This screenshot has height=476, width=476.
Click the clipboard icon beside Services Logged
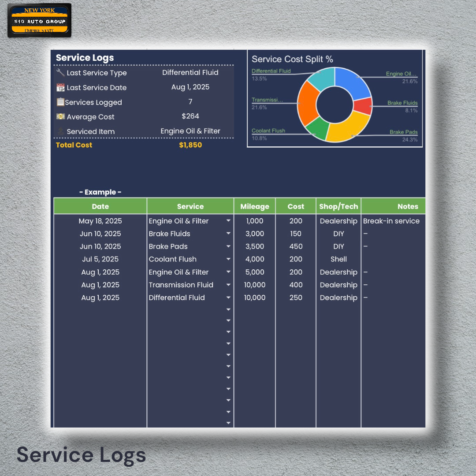60,102
